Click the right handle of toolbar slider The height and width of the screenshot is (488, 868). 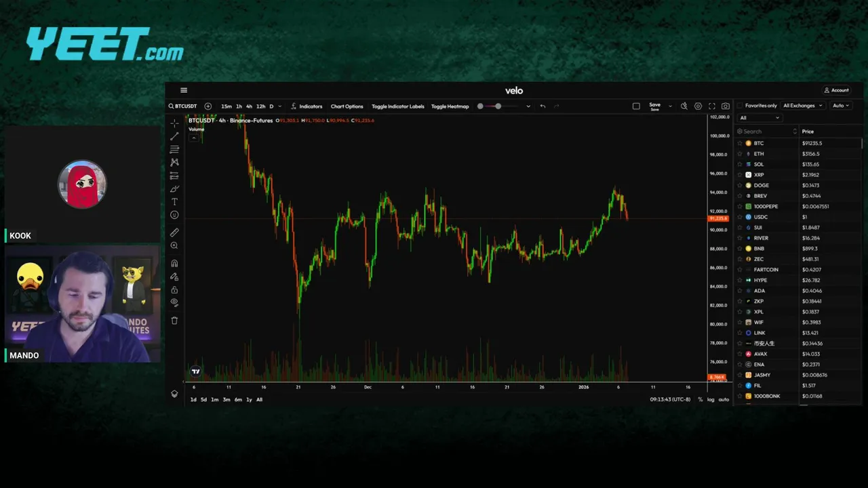pos(498,106)
